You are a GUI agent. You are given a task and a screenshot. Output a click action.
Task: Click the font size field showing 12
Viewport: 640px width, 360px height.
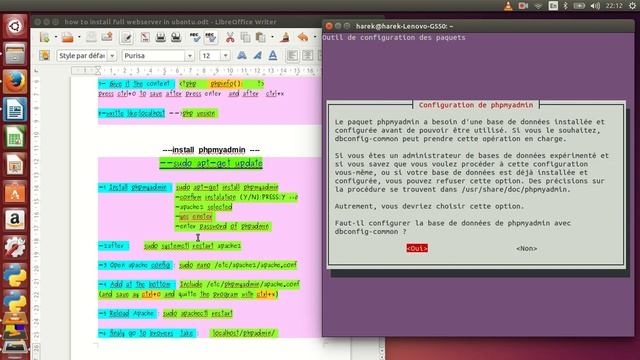click(x=210, y=56)
